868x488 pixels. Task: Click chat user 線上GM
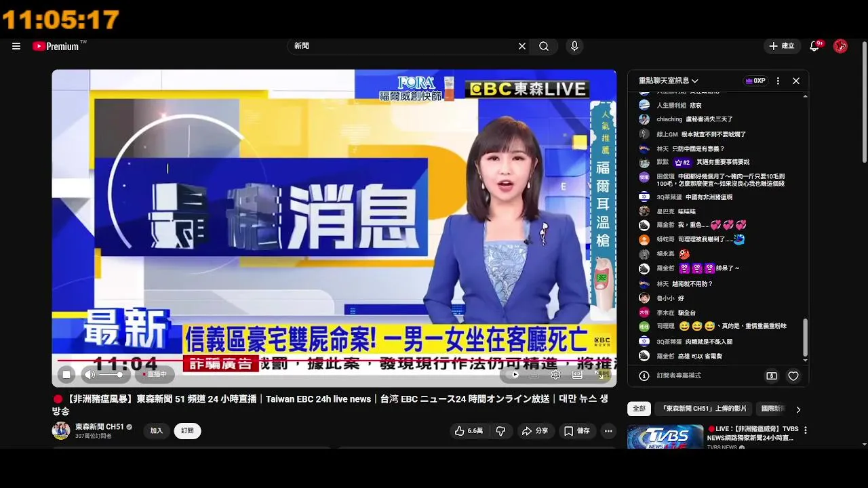(667, 134)
